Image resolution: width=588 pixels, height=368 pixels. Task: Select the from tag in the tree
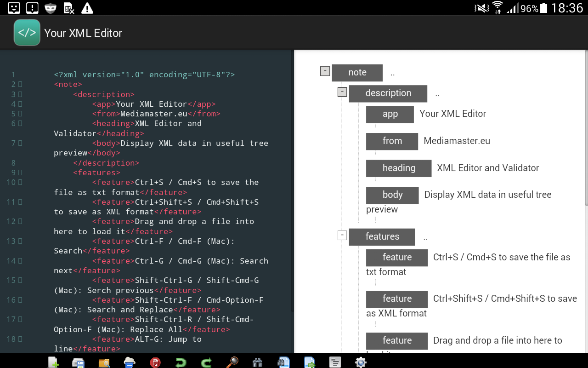pos(392,141)
